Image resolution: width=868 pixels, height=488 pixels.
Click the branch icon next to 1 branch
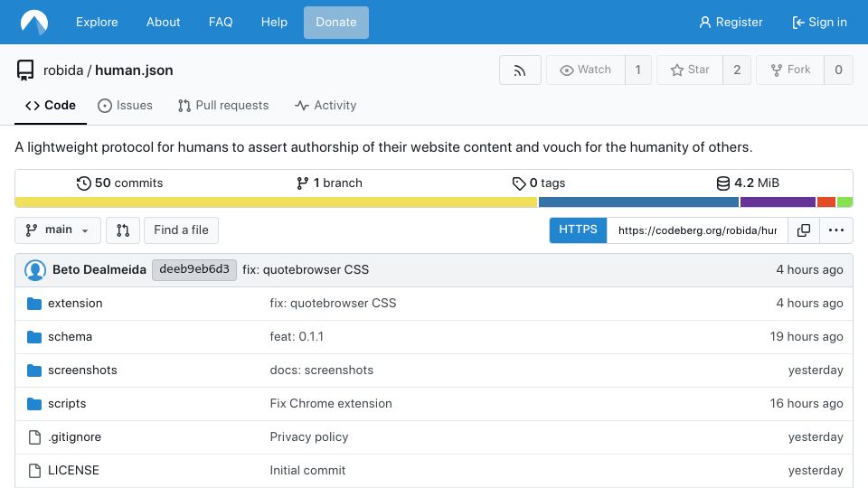(302, 183)
